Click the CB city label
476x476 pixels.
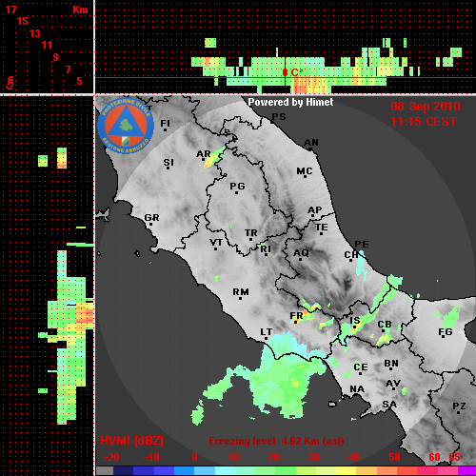coord(385,325)
